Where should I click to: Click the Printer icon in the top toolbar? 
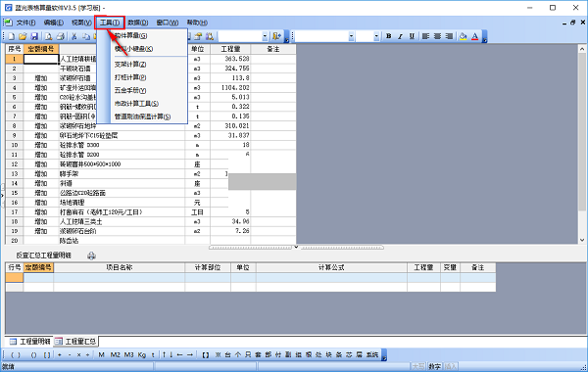coord(61,36)
